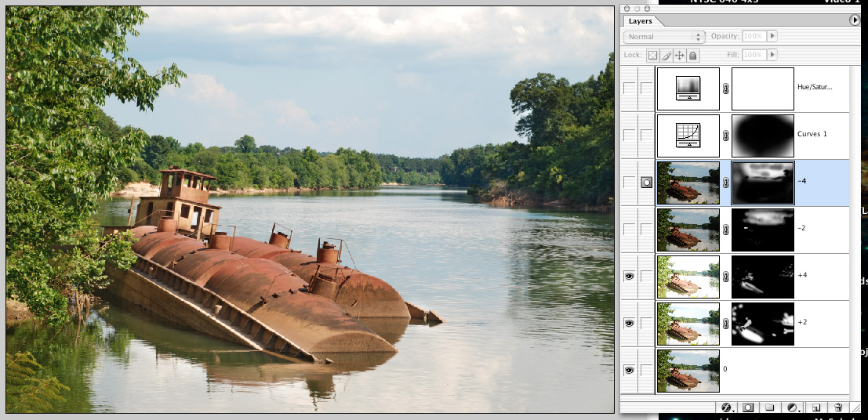Open the Normal blend mode dropdown
868x420 pixels.
point(664,37)
